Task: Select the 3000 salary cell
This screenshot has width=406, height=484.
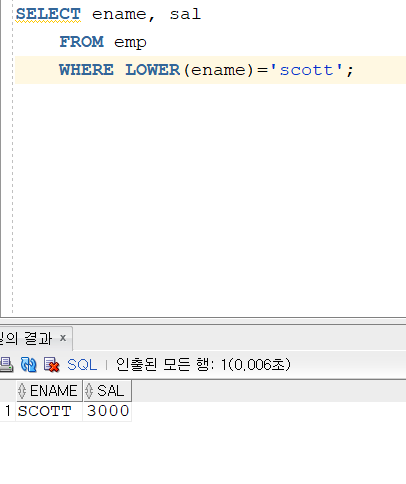Action: click(107, 411)
